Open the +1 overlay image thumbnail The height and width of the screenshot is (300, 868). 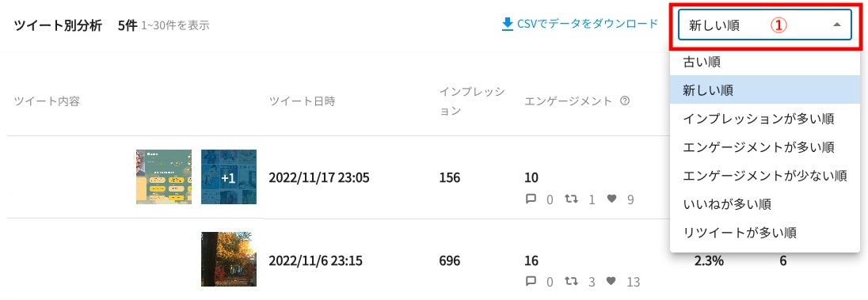pyautogui.click(x=229, y=177)
